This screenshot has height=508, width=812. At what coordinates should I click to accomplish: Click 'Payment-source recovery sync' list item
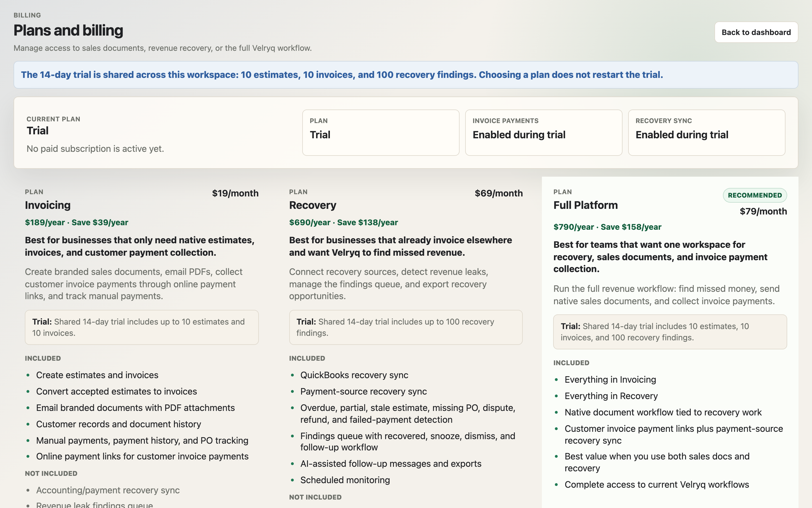363,391
